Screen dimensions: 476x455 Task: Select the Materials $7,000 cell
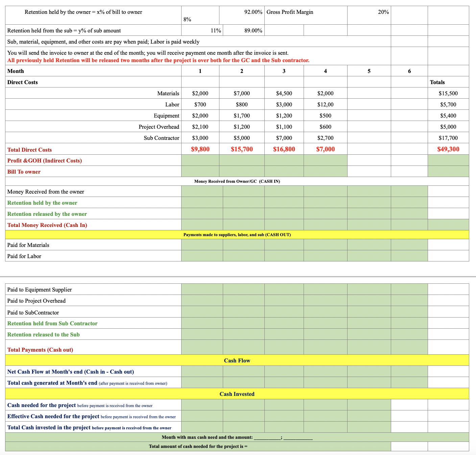click(242, 93)
